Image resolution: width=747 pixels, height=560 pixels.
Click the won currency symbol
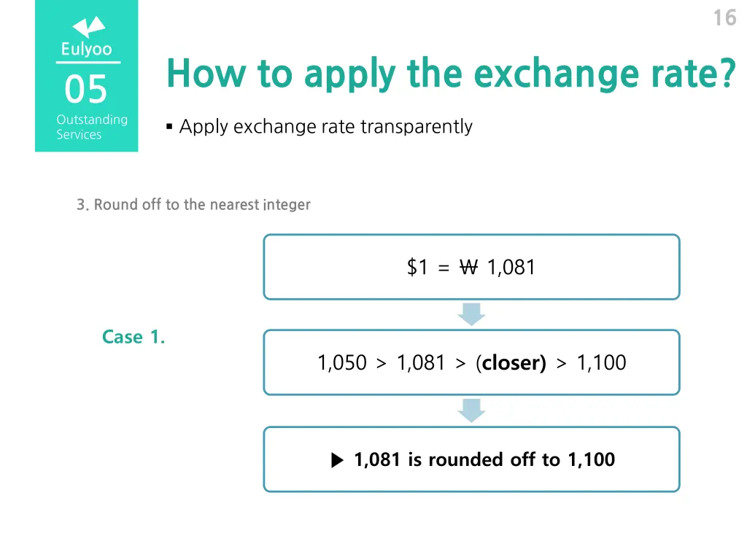[468, 267]
